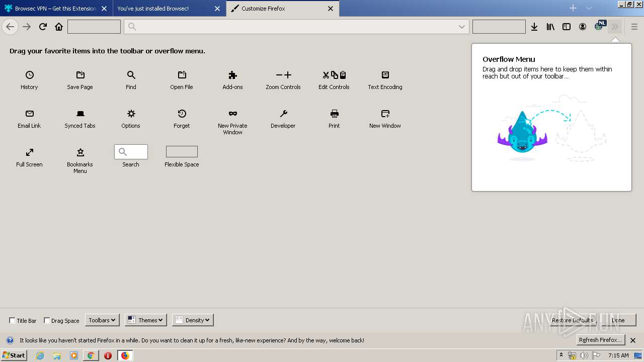Click the overflow menu chevron button

tap(615, 27)
